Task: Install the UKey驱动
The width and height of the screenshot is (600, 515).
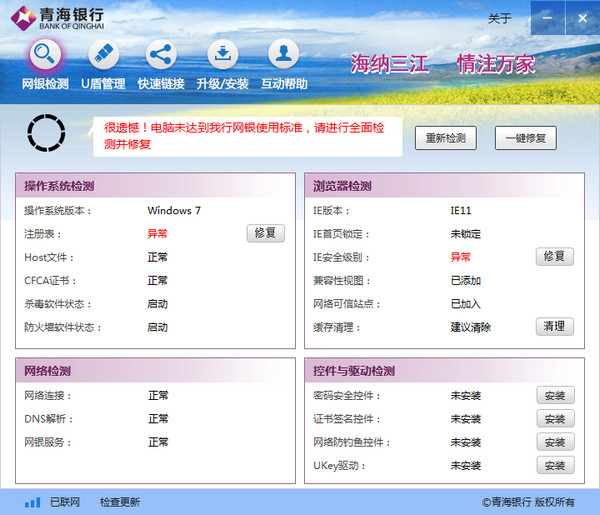Action: (555, 465)
